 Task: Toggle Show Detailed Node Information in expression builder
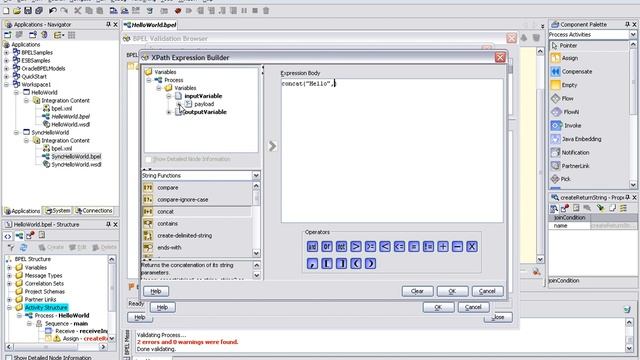pos(148,159)
